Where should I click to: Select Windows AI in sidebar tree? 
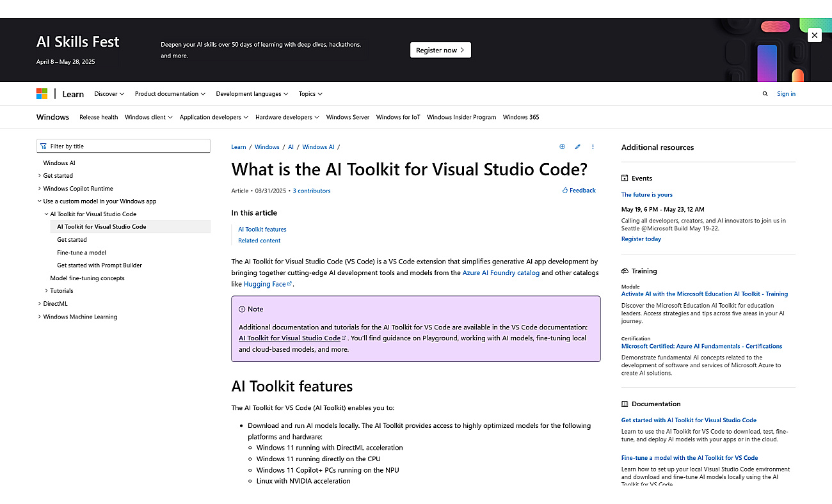pos(59,163)
